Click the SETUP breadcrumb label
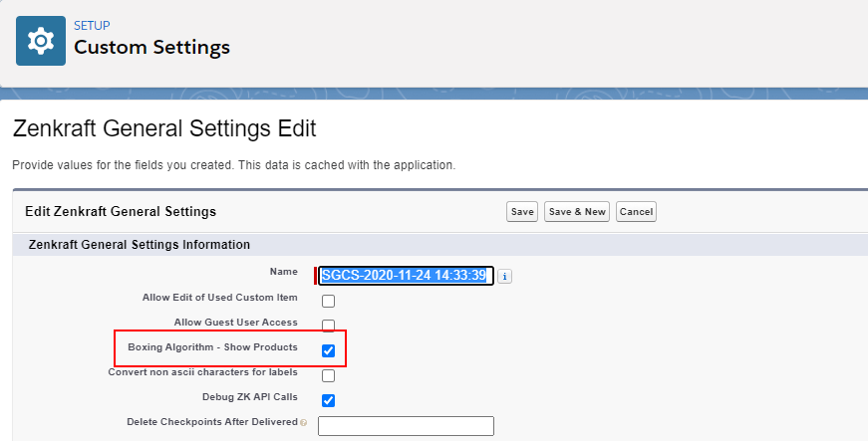Screen dimensions: 868x441 [x=92, y=26]
